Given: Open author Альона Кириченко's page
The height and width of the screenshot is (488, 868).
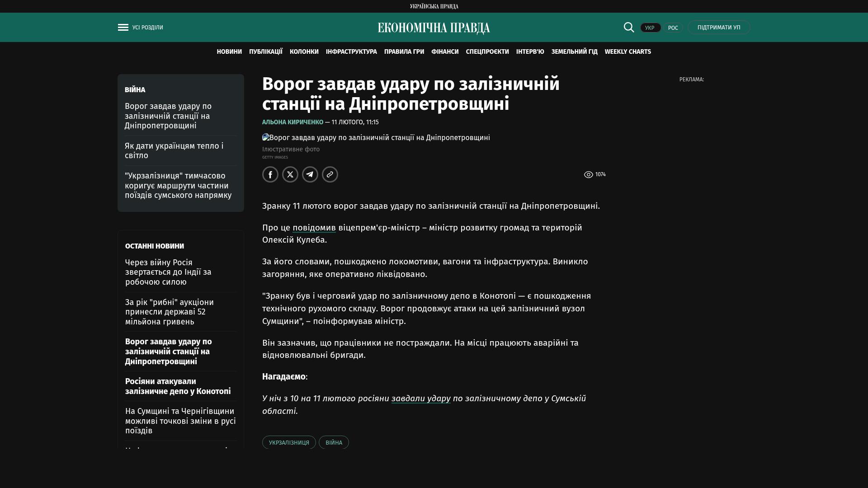Looking at the screenshot, I should click(x=292, y=122).
